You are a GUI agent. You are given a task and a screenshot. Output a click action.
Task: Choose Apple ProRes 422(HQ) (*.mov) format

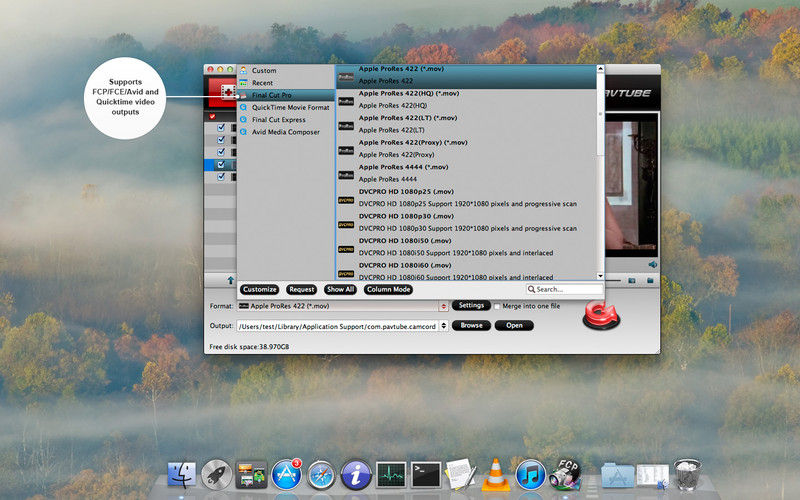point(466,99)
